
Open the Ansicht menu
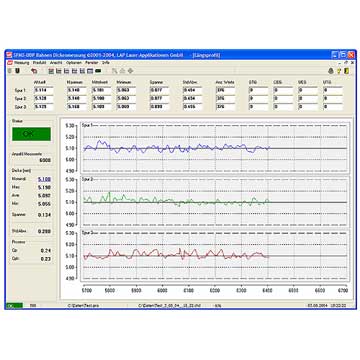point(56,63)
